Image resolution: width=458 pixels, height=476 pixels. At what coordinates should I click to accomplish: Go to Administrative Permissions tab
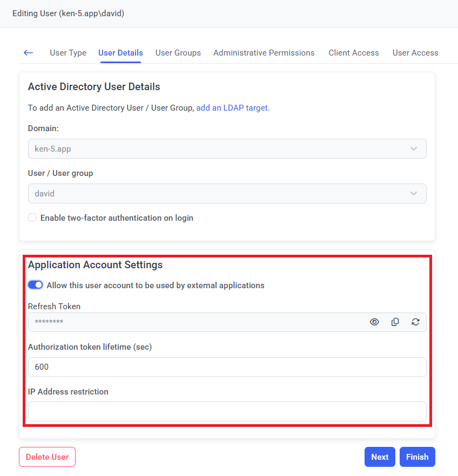(264, 53)
